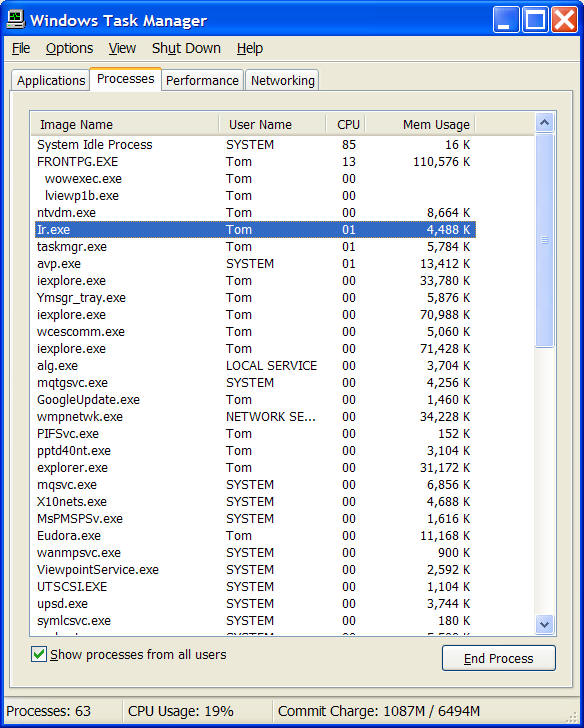Select the ntvdm.exe process

(x=254, y=213)
